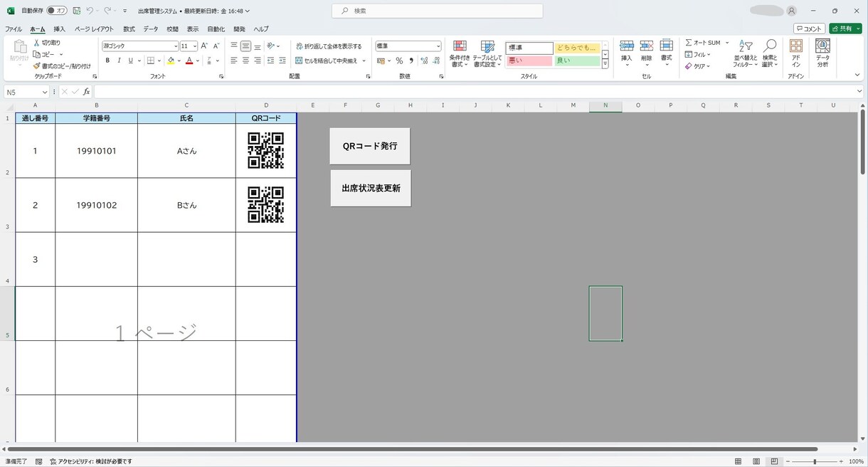
Task: Open Sort and Filter (並べ替えとフィルター)
Action: point(745,54)
